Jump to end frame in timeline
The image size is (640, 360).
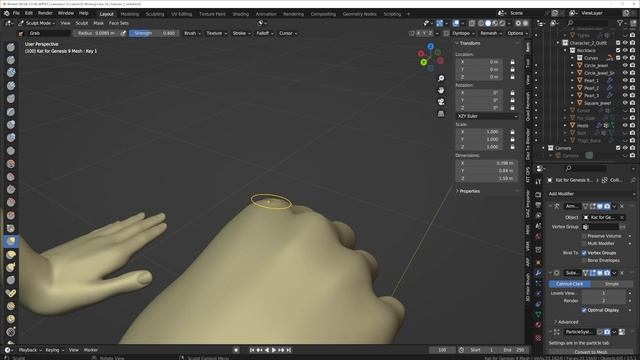(289, 350)
